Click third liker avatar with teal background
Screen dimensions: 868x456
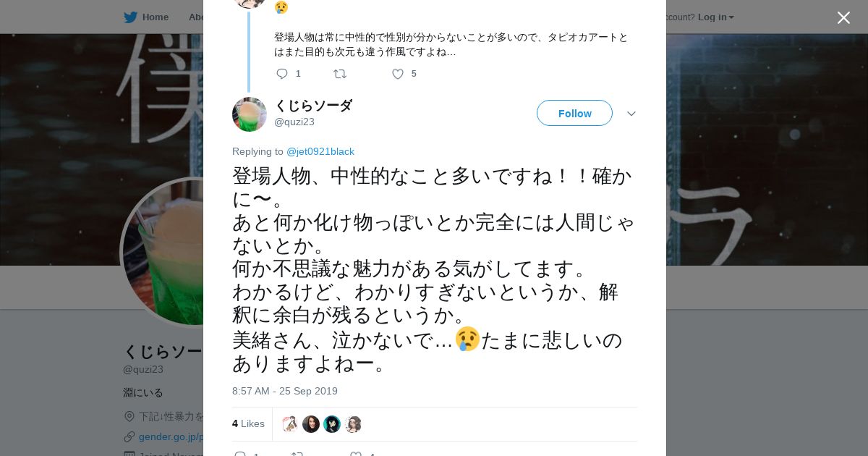[332, 424]
